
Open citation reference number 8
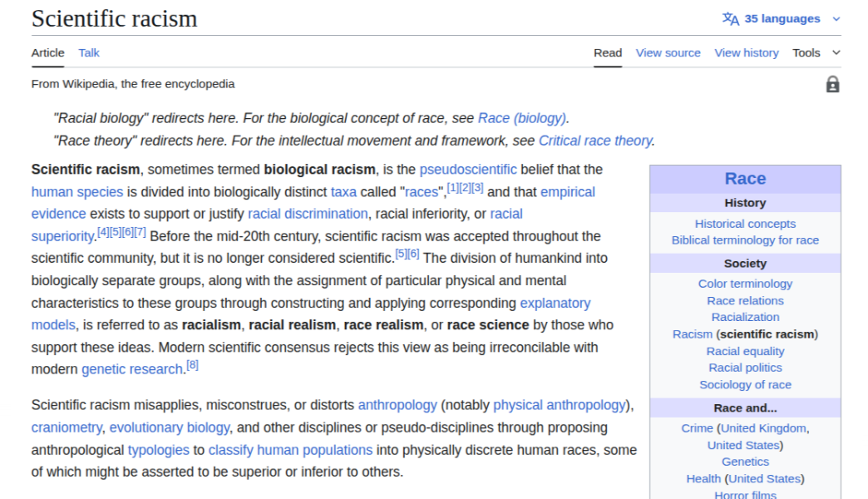192,365
